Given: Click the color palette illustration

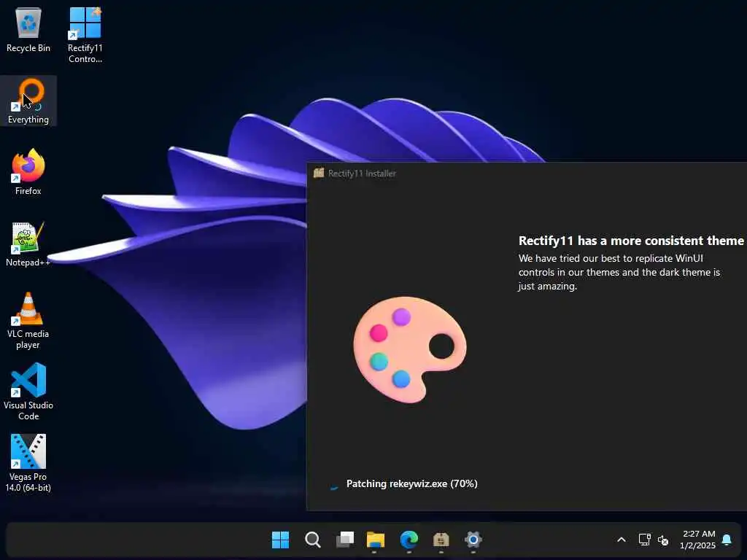Looking at the screenshot, I should tap(410, 349).
